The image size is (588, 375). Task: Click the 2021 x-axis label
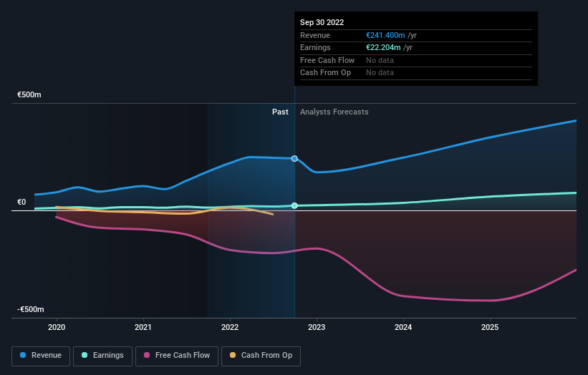(x=143, y=327)
